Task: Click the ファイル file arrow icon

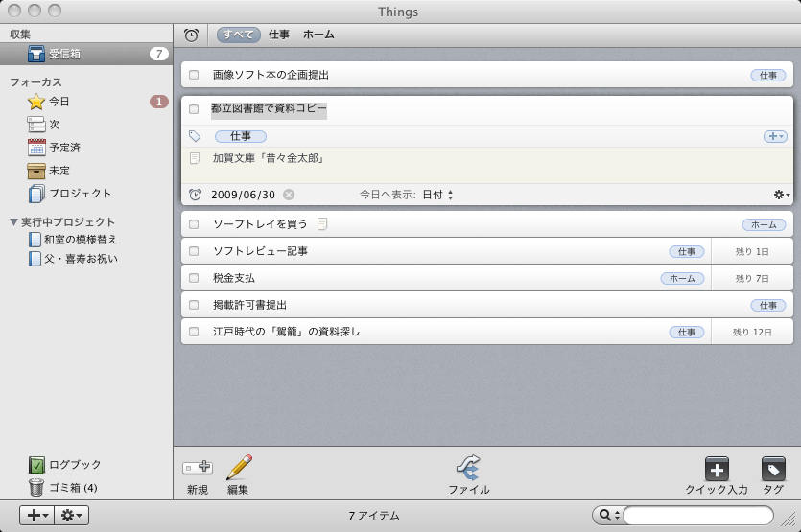Action: 468,467
